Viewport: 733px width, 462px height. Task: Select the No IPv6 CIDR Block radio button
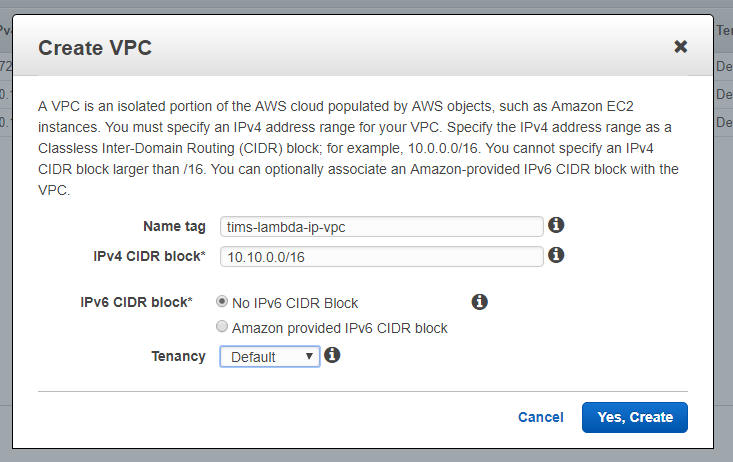(x=222, y=302)
